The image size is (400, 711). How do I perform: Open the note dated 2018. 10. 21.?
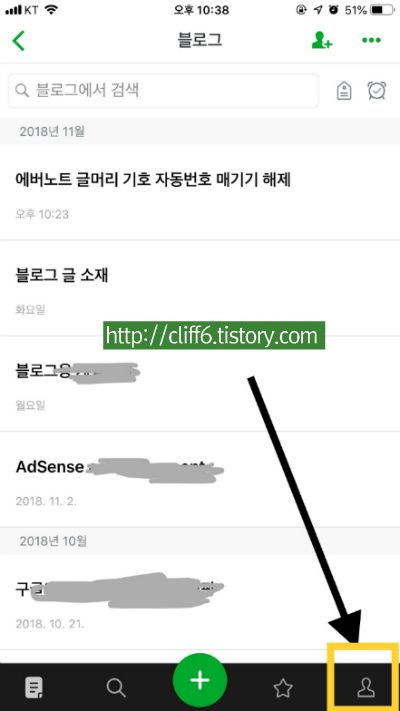[x=200, y=603]
